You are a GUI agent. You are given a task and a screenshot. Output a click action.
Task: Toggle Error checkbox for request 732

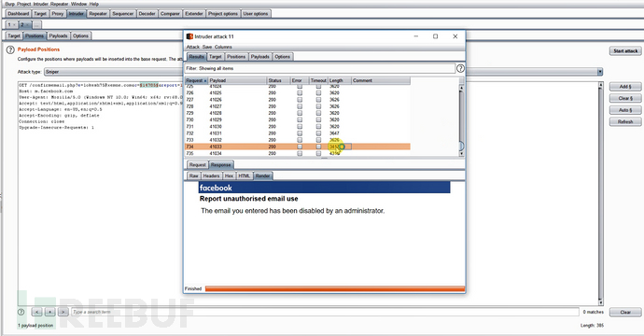(x=300, y=133)
